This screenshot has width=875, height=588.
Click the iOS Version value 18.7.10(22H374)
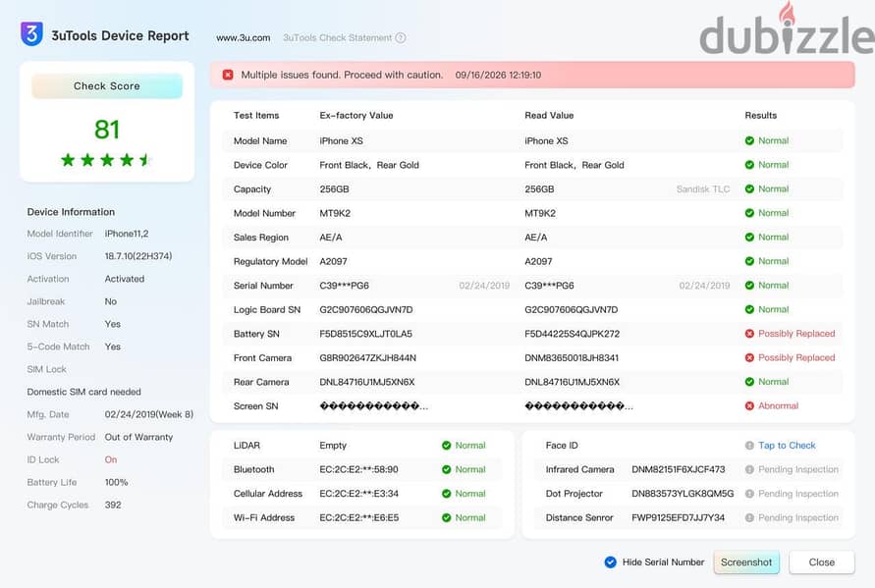pyautogui.click(x=138, y=256)
